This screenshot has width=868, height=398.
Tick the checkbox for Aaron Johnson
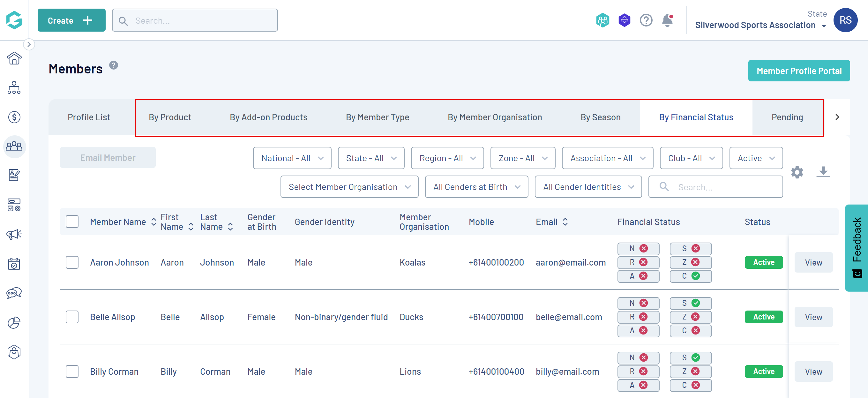click(72, 262)
